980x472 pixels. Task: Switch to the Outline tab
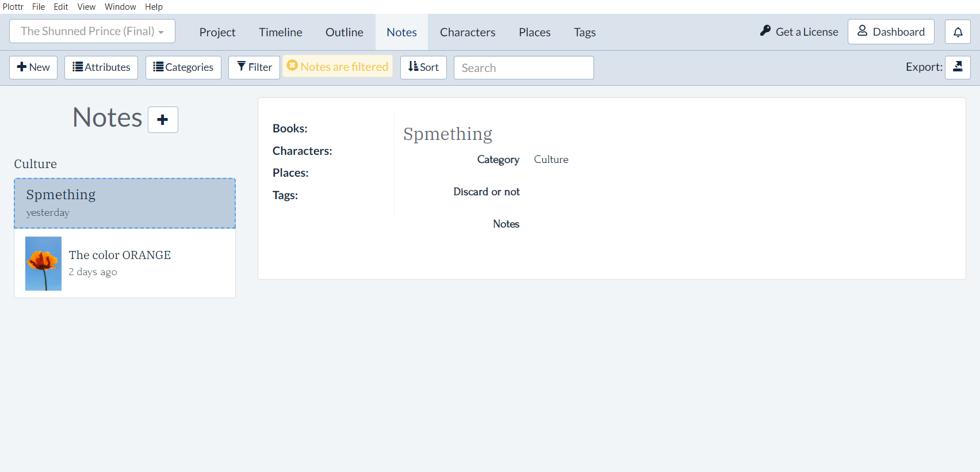point(344,32)
